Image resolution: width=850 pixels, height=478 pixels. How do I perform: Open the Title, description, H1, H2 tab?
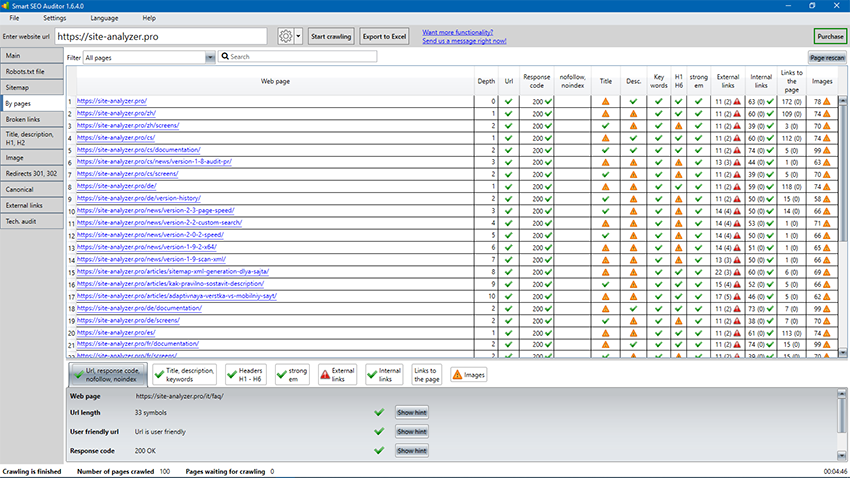click(x=32, y=138)
